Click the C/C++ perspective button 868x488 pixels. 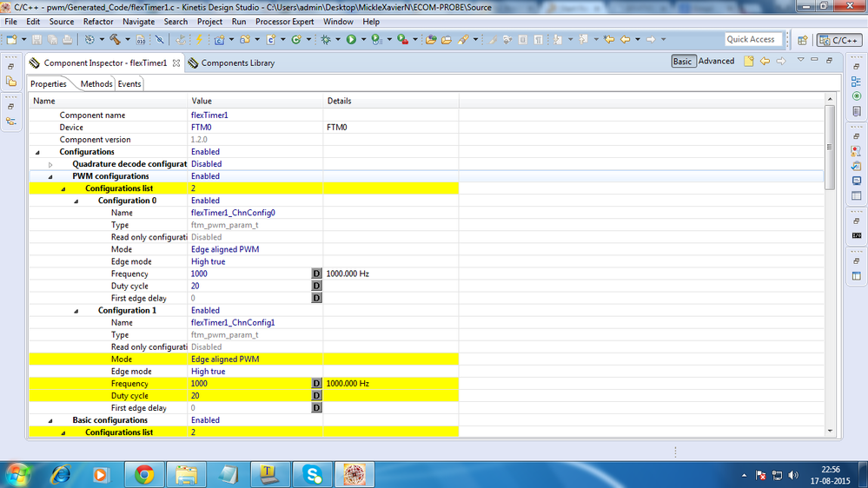839,40
